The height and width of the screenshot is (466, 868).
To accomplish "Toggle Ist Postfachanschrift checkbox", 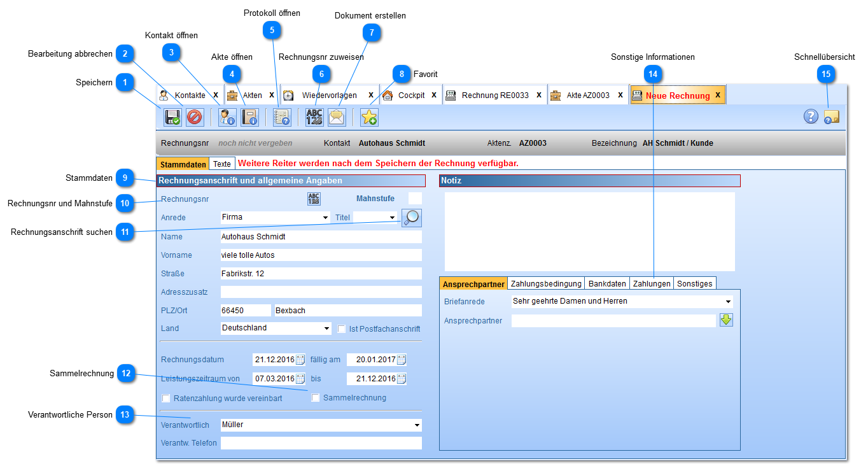I will 342,329.
